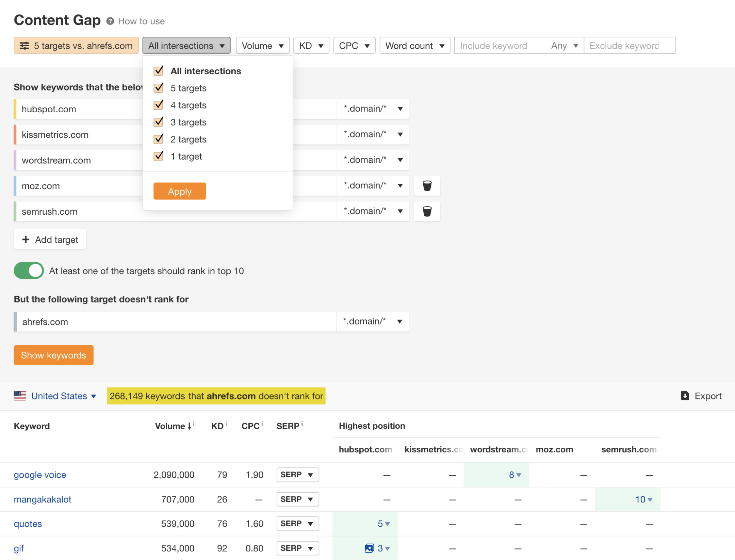Click the United States region selector
The image size is (735, 560).
pyautogui.click(x=60, y=396)
